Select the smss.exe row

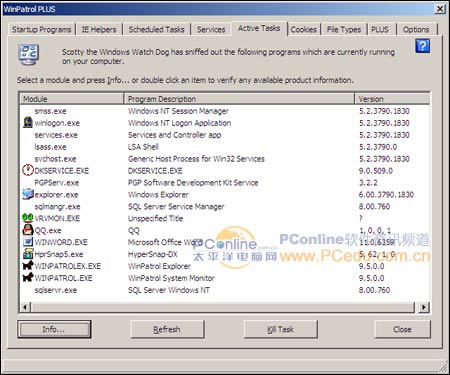(225, 111)
